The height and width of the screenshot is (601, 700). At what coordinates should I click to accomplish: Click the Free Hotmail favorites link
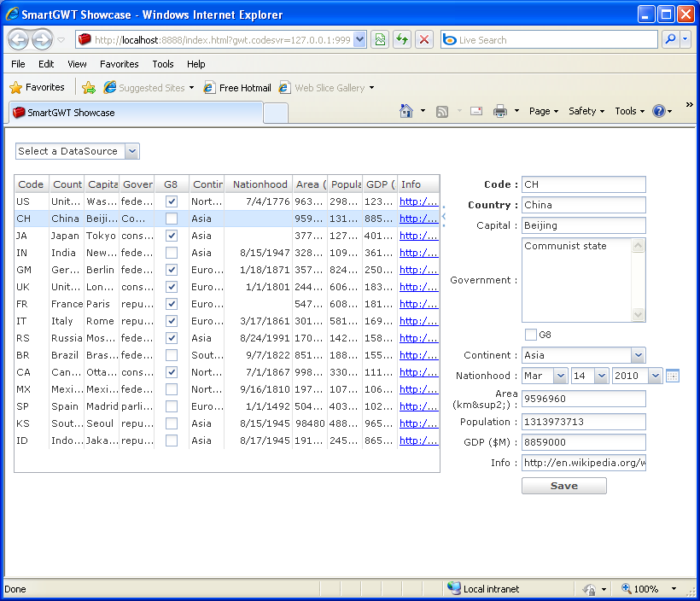pyautogui.click(x=237, y=88)
